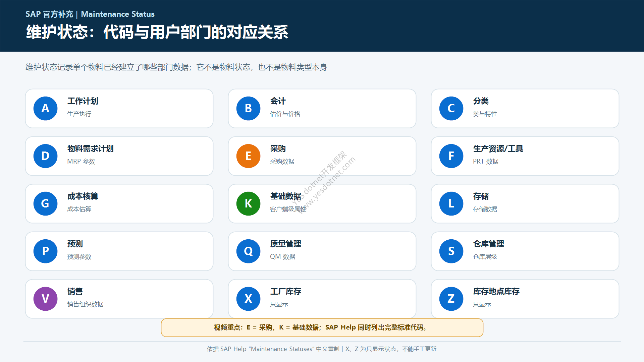Screen dimensions: 644x362
Task: Click the main title 维护状态：代码与用户部门的对应关系
Action: (157, 32)
